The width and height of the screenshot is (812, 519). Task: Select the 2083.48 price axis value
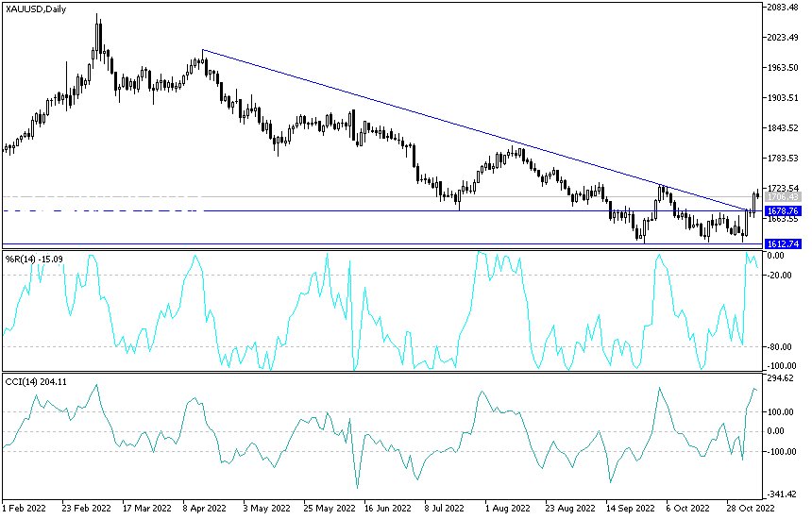tap(784, 8)
